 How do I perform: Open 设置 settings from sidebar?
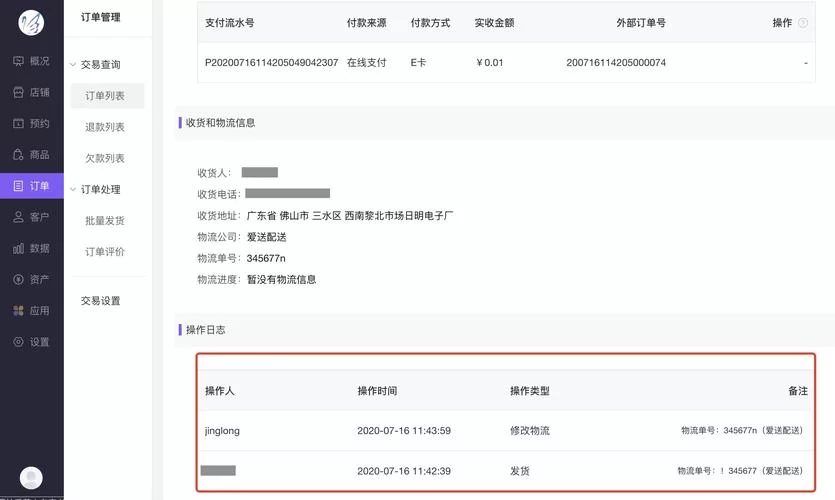31,342
